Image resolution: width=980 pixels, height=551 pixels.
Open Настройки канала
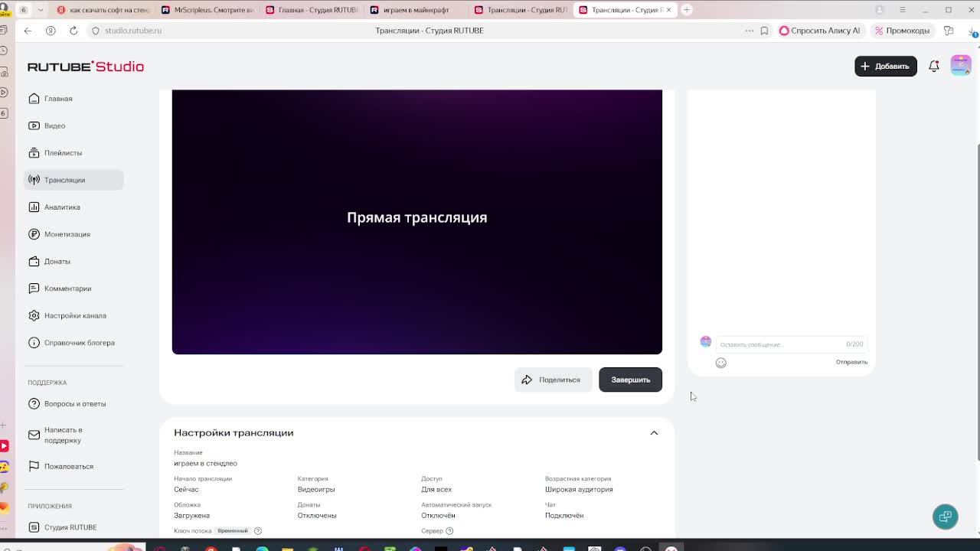click(73, 316)
